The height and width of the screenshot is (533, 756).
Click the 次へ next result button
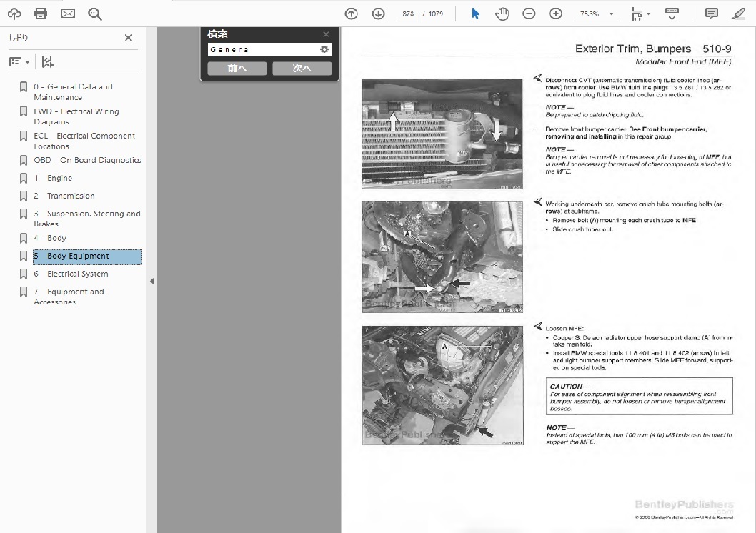(302, 69)
